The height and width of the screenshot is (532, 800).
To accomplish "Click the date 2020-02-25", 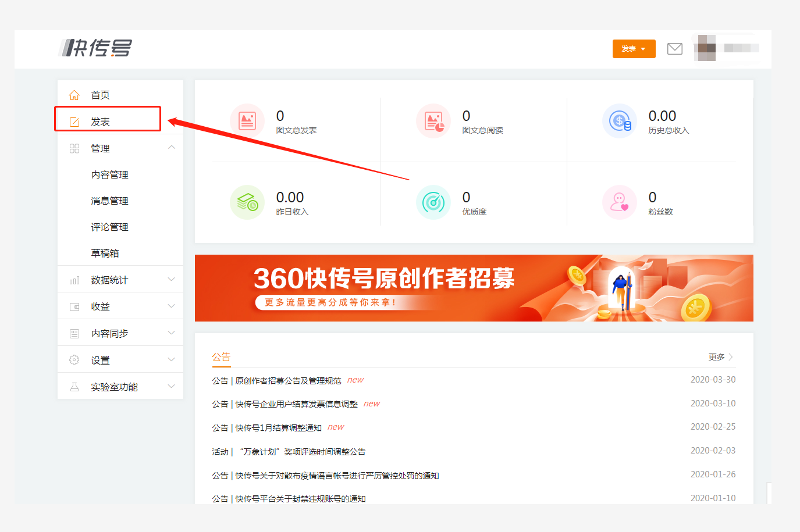I will point(713,427).
